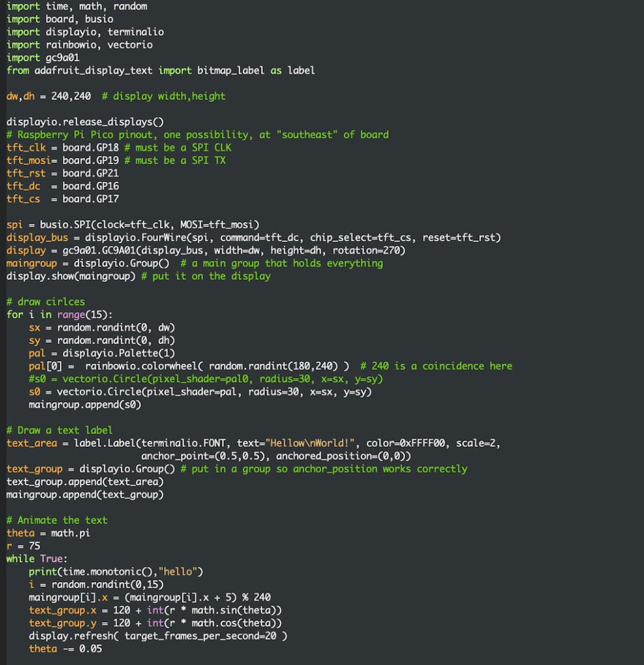Click the tft_mosi board.GP19 assignment
This screenshot has height=665, width=644.
pos(63,160)
